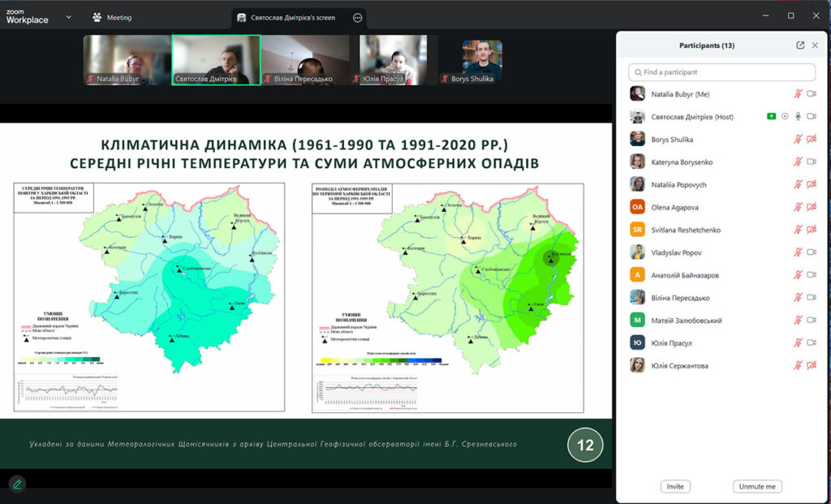831x504 pixels.
Task: Pop out the Participants panel
Action: pos(800,45)
